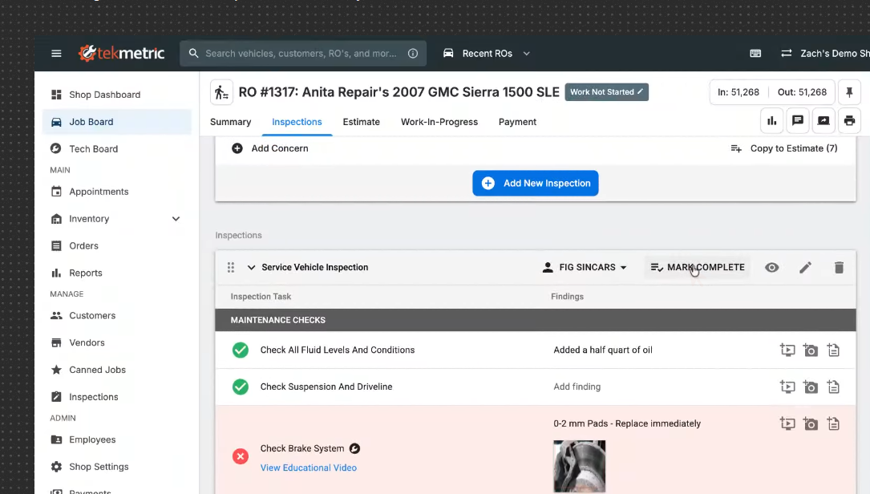
Task: Click the badge icon next to Check Brake System
Action: click(x=355, y=448)
